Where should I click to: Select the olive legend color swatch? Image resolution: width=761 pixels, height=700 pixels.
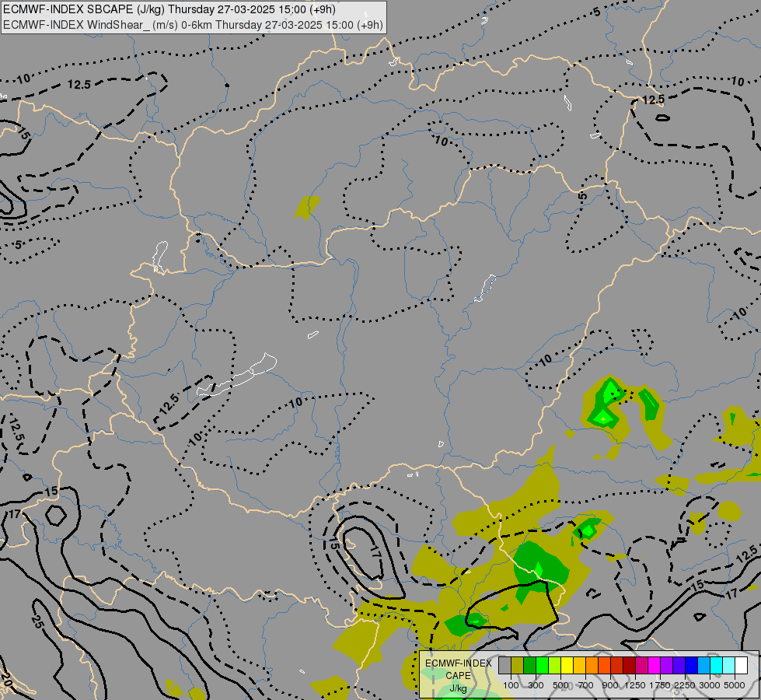tap(518, 666)
